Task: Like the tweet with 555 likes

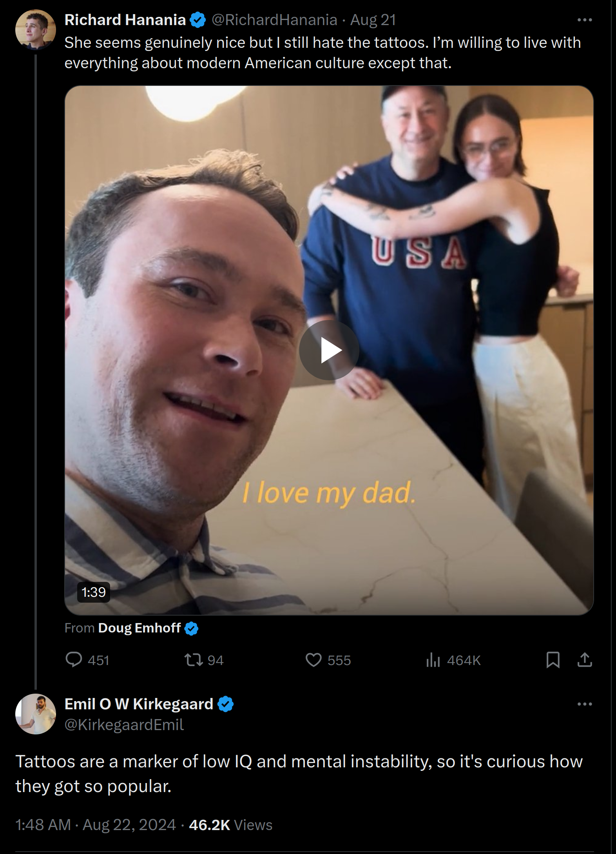Action: pos(313,660)
